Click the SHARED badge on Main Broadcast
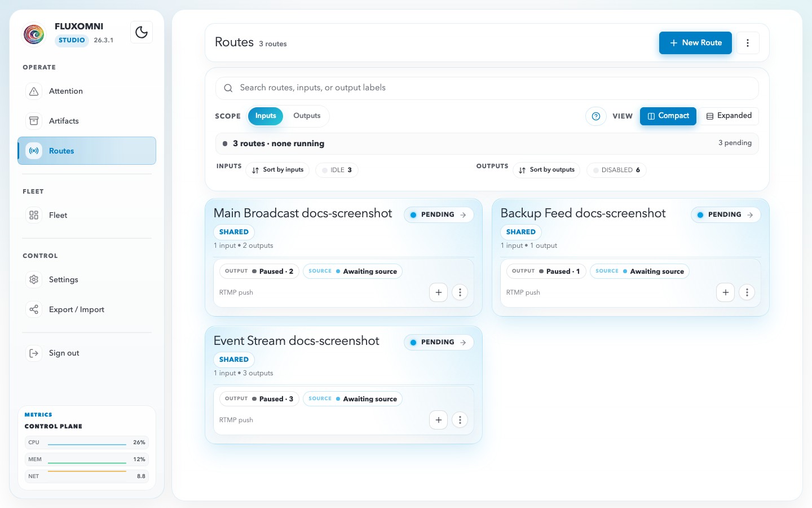The image size is (812, 508). [234, 232]
